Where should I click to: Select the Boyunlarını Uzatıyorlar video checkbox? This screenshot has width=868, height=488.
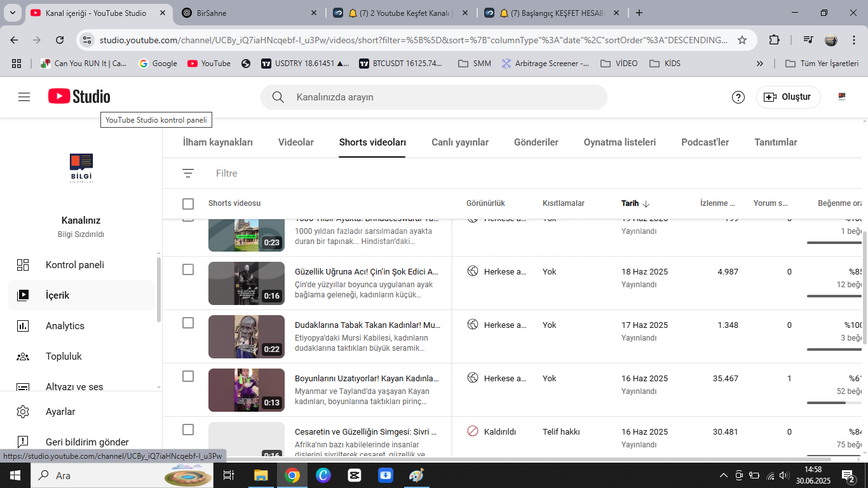coord(188,377)
